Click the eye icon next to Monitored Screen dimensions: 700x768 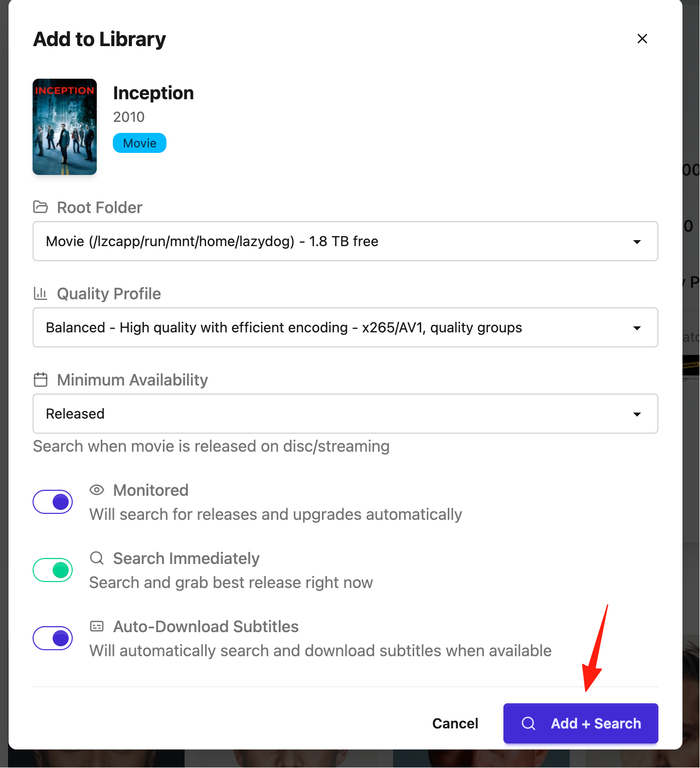[x=97, y=490]
